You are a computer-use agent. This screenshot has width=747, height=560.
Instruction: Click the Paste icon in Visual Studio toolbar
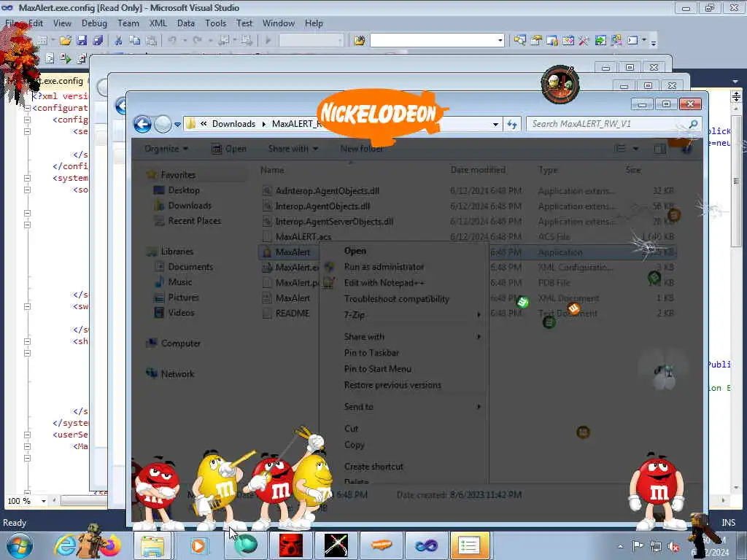[151, 41]
